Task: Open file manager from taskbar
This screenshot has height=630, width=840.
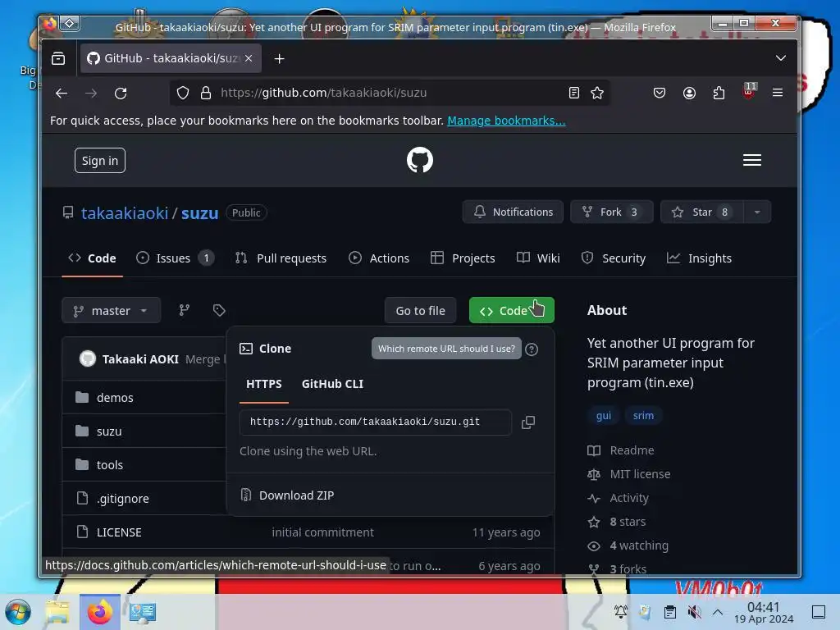Action: [x=57, y=612]
